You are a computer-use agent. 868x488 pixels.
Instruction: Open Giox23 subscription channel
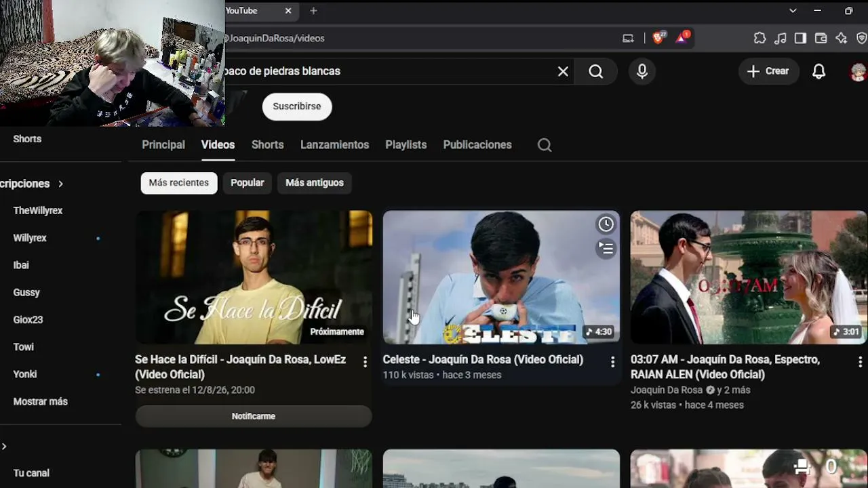pos(28,319)
